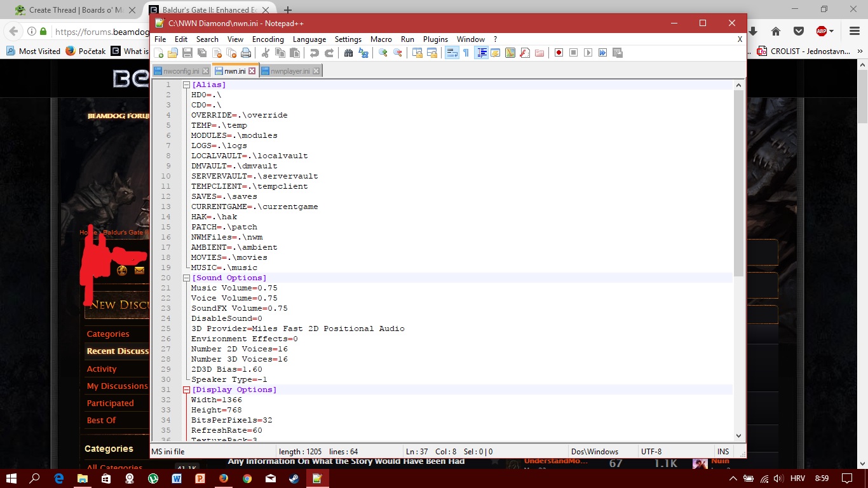Start macro recording with red dot icon
Viewport: 868px width, 488px height.
point(559,53)
